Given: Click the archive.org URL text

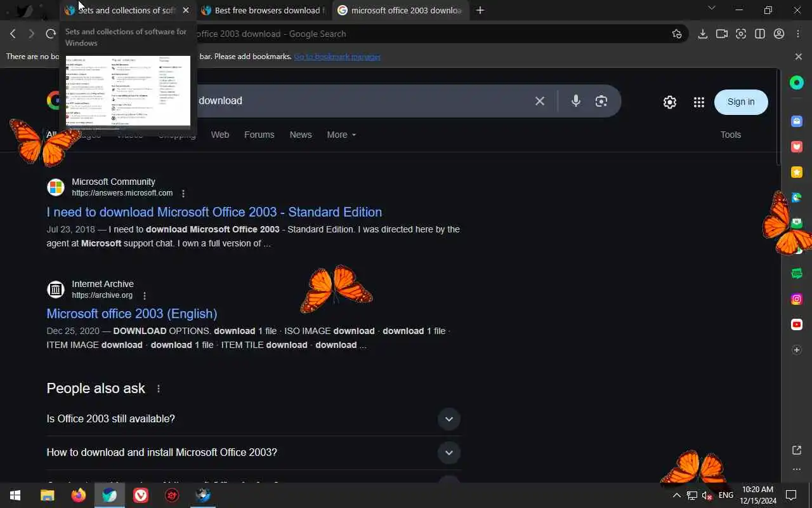Looking at the screenshot, I should [102, 295].
